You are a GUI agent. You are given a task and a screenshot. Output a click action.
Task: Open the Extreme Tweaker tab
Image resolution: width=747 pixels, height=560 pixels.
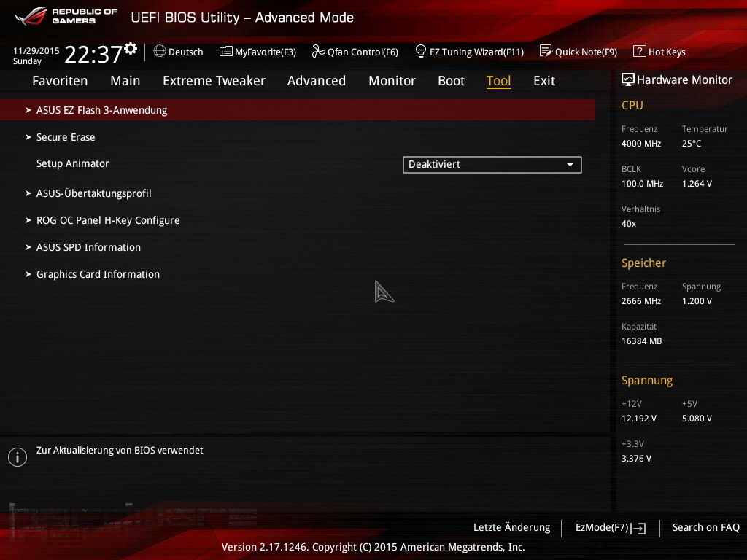click(214, 81)
